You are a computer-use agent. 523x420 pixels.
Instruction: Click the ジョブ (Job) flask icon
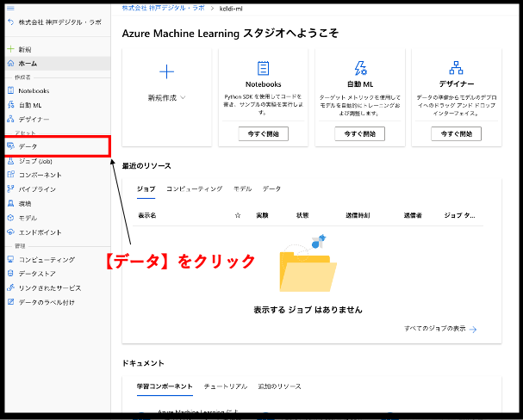(10, 161)
